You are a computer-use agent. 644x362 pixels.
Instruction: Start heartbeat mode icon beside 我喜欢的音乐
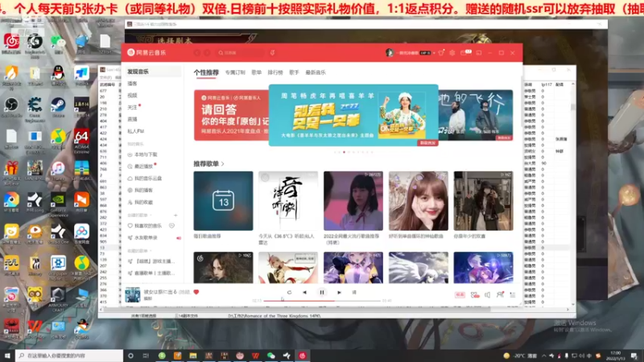(171, 226)
